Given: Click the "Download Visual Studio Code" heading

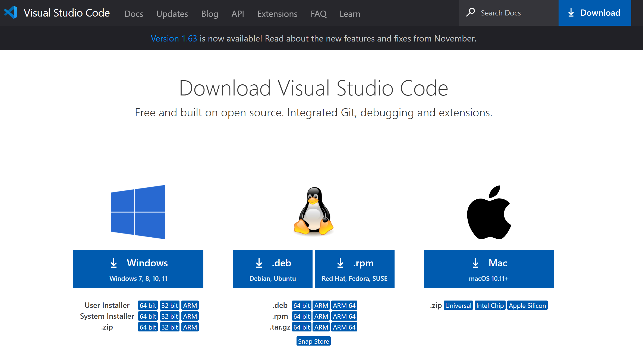Looking at the screenshot, I should (x=314, y=88).
